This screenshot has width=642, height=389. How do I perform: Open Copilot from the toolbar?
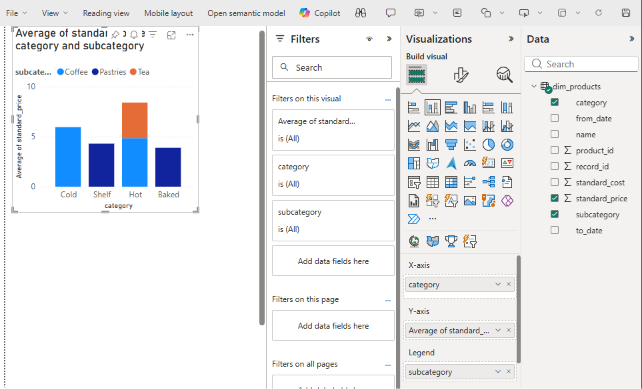320,13
